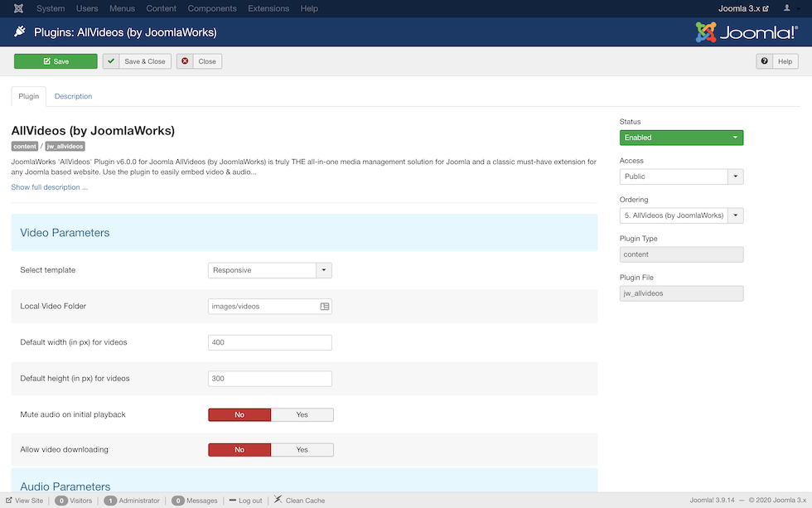
Task: Click the question mark Help icon
Action: [x=764, y=61]
